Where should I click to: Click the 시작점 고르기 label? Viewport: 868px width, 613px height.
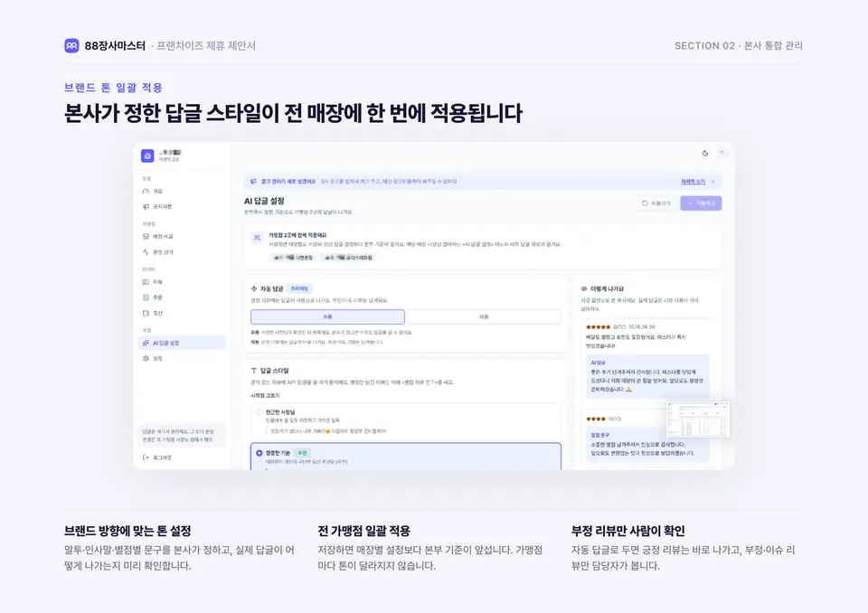(265, 395)
